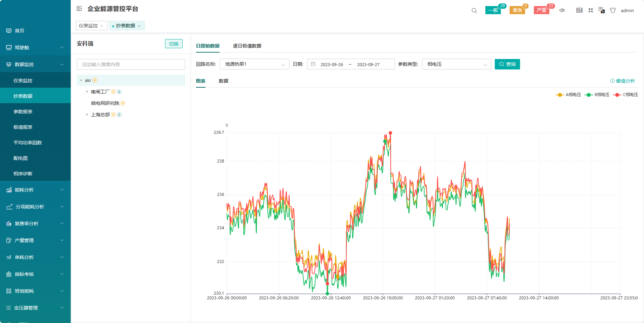Open the 回路名称 dropdown showing 地源热泵1
The image size is (644, 323).
[254, 64]
